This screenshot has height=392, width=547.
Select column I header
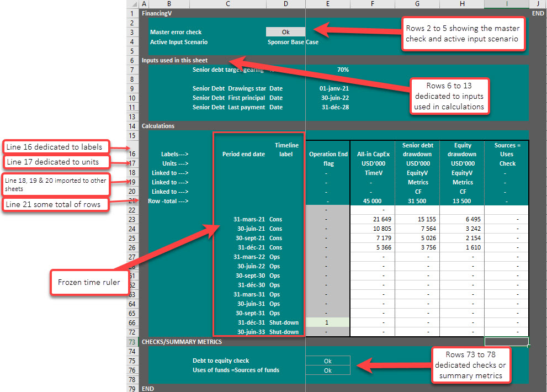(507, 4)
